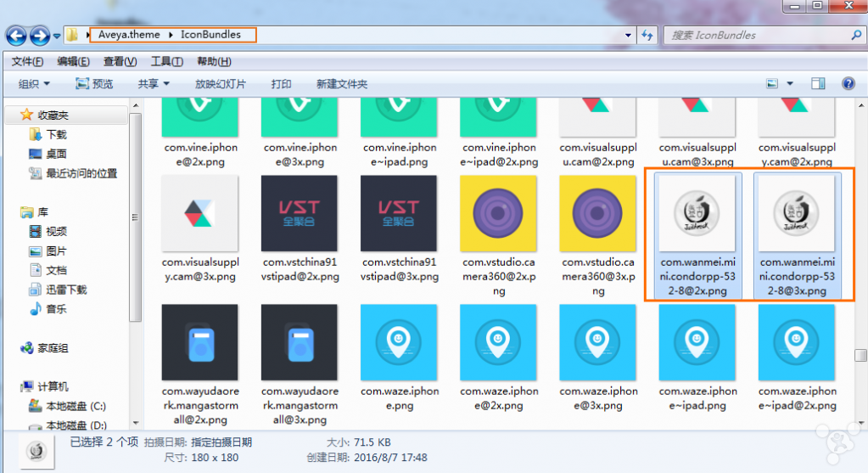The width and height of the screenshot is (868, 473).
Task: Click 指定拍摄日期 in details pane
Action: 221,442
